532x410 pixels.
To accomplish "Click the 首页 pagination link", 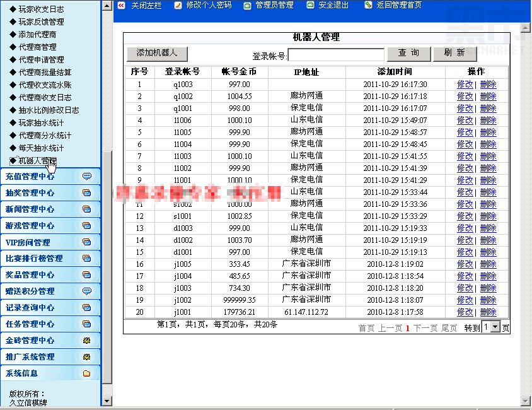I will click(x=366, y=328).
